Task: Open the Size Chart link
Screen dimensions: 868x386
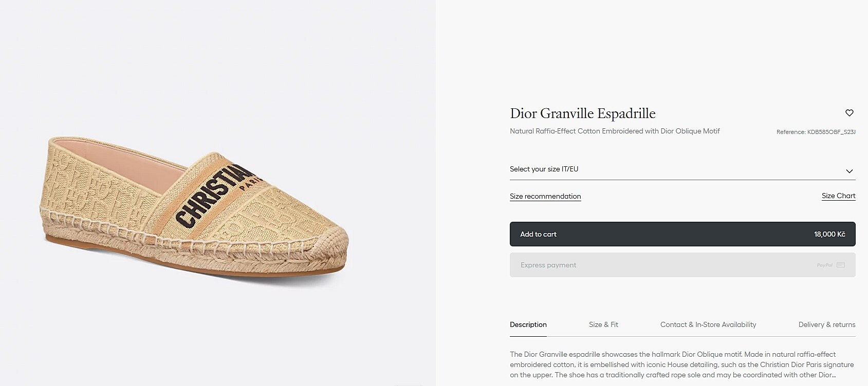Action: (x=838, y=196)
